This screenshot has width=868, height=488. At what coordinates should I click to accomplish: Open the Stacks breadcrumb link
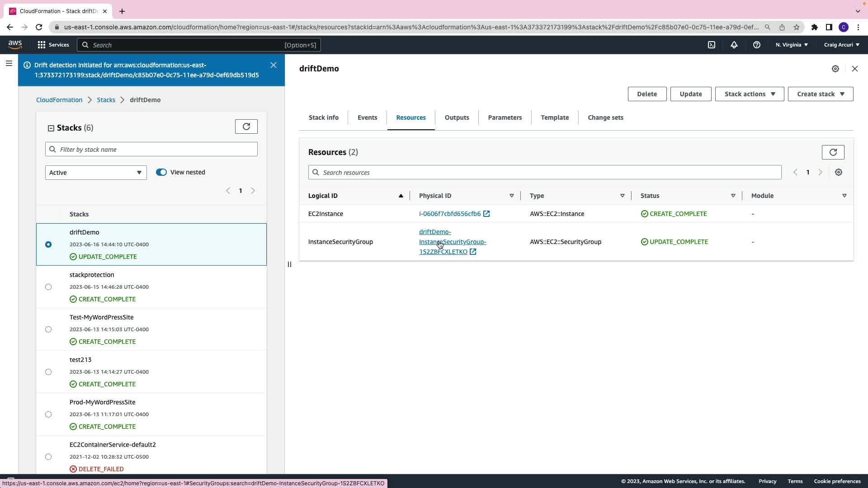click(106, 100)
